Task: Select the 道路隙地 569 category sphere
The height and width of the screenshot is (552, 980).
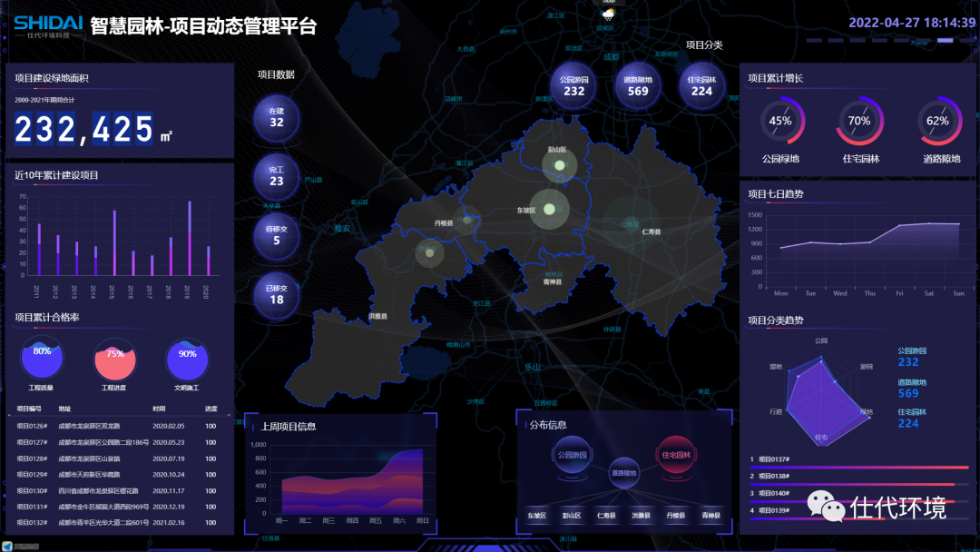Action: (638, 86)
